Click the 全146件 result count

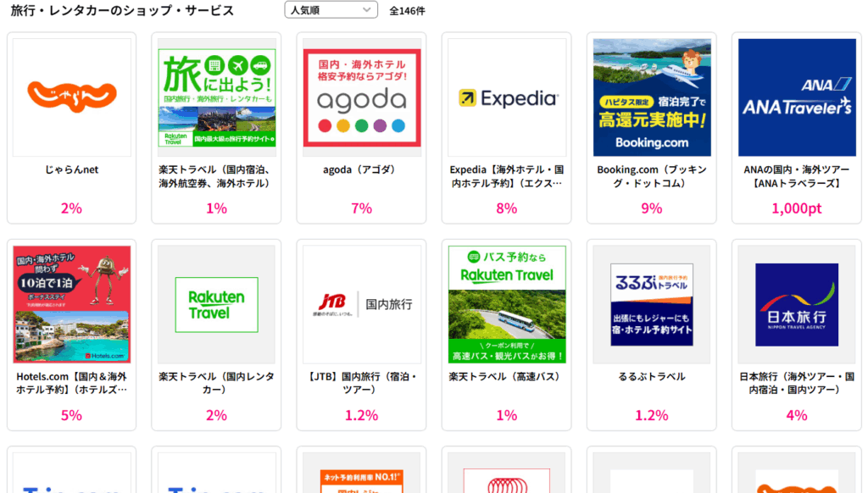407,10
